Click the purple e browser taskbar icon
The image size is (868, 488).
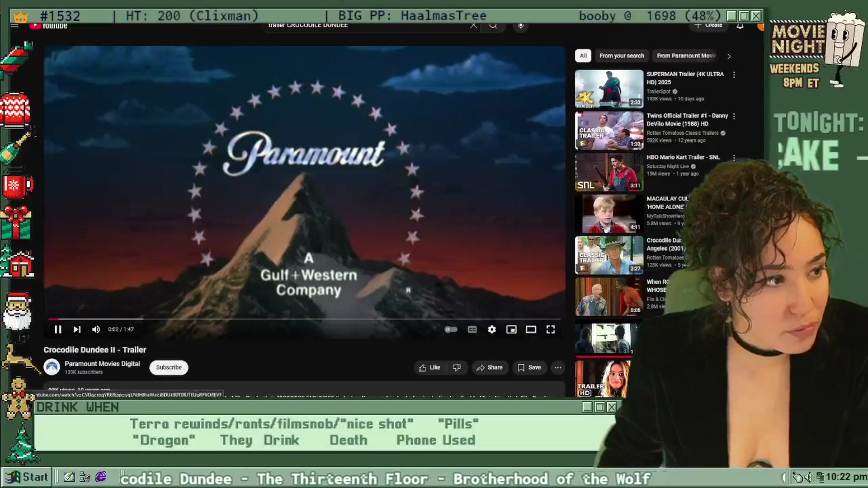click(x=101, y=477)
